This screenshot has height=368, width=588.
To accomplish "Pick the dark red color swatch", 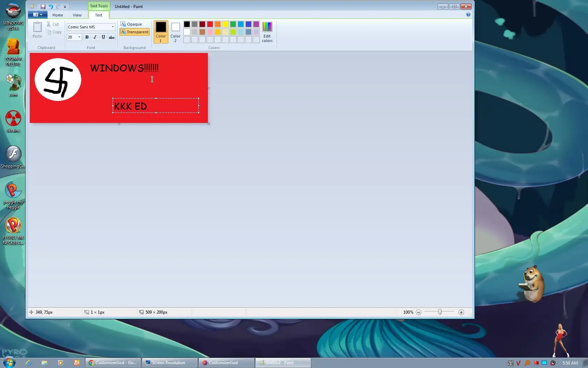I will (x=202, y=24).
